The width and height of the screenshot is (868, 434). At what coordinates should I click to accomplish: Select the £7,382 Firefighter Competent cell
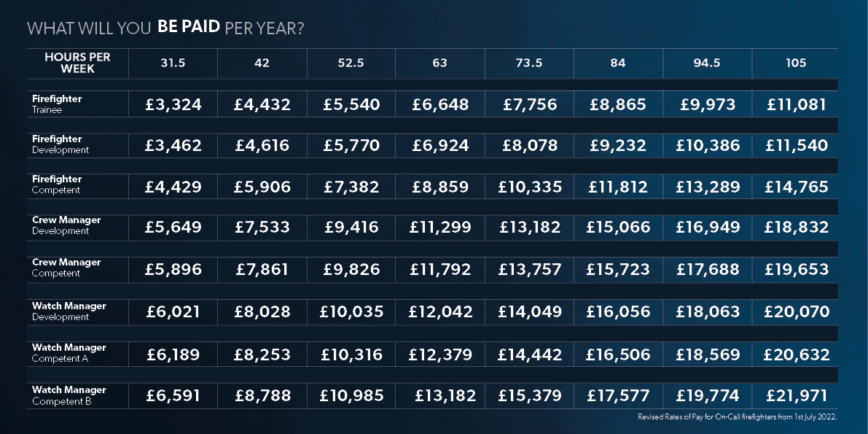(x=351, y=187)
